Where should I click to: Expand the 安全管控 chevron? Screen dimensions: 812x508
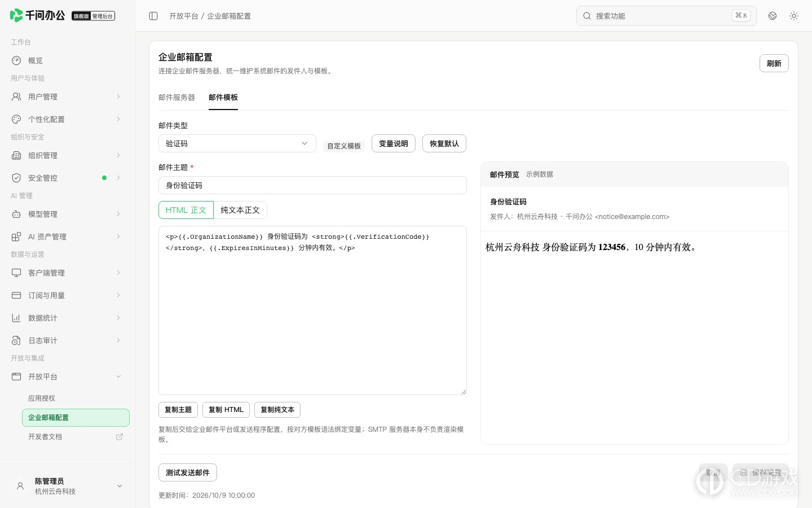point(118,178)
